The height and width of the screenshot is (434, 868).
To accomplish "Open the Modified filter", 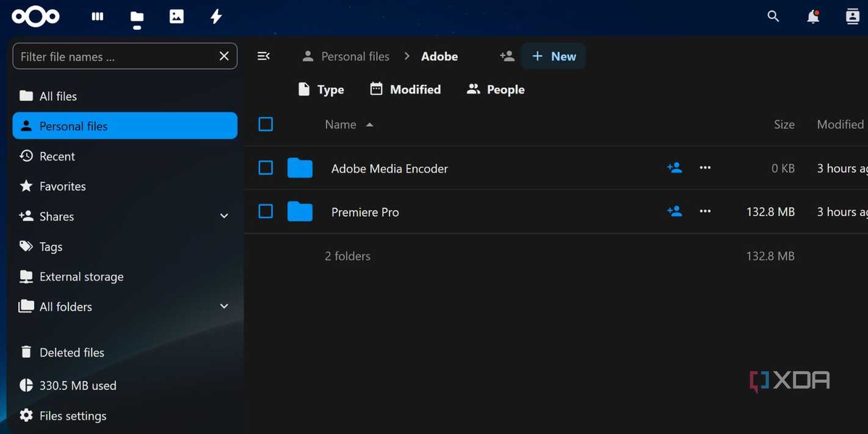I will pyautogui.click(x=405, y=90).
